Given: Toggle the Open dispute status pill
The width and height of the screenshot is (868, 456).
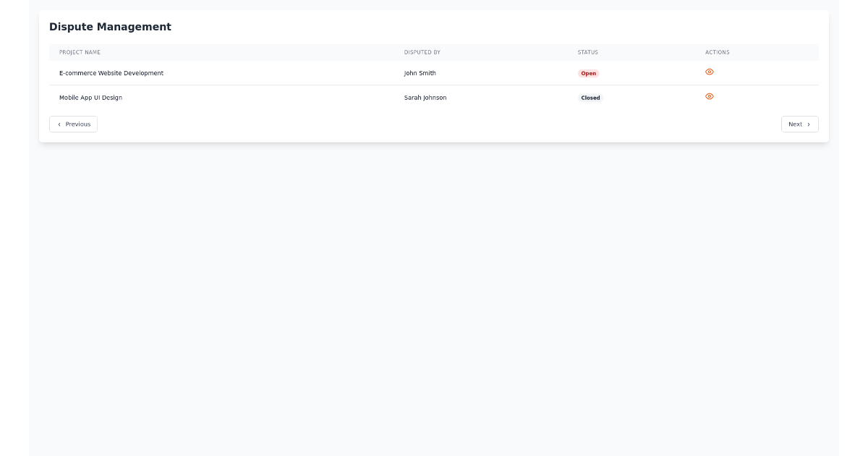Looking at the screenshot, I should pyautogui.click(x=588, y=73).
